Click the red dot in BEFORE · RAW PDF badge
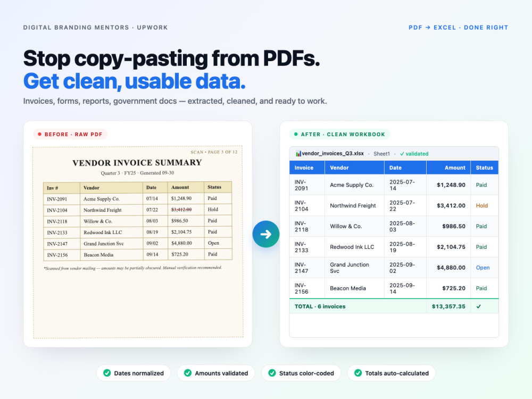 pyautogui.click(x=39, y=135)
